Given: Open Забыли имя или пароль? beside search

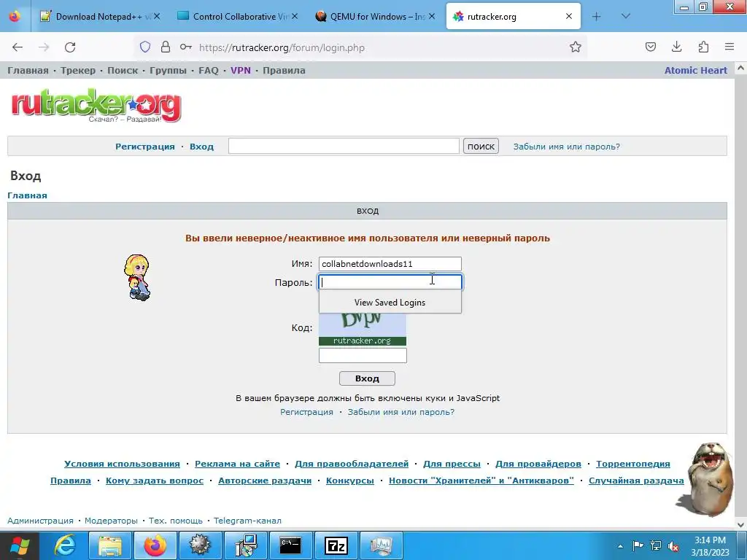Looking at the screenshot, I should (566, 147).
